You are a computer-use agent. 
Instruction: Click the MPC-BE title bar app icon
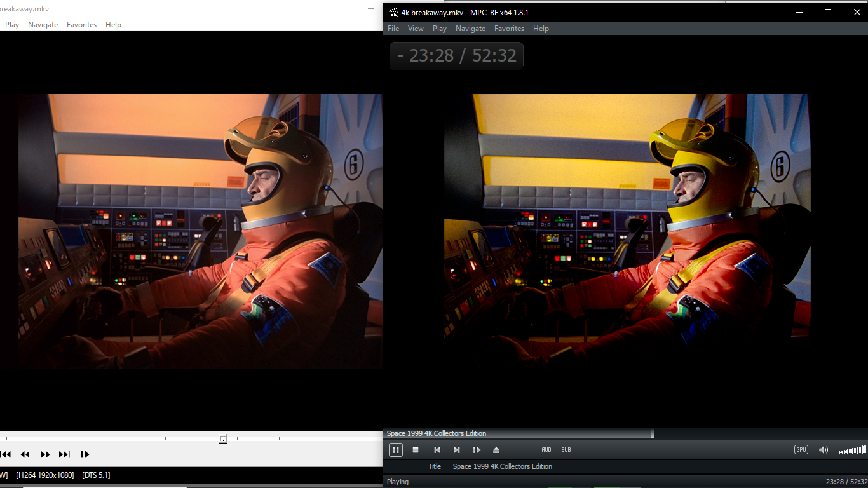(393, 12)
